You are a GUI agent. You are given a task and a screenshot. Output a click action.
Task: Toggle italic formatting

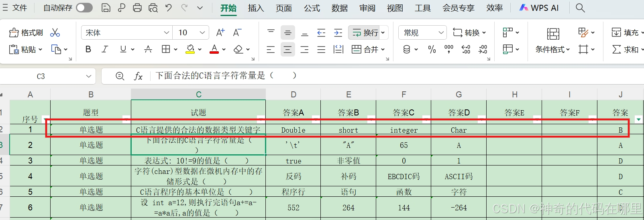click(105, 49)
